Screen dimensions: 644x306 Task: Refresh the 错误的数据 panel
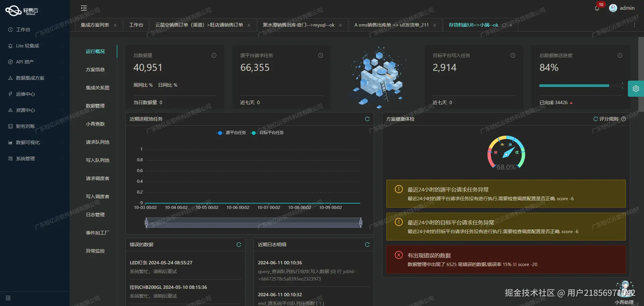point(239,245)
